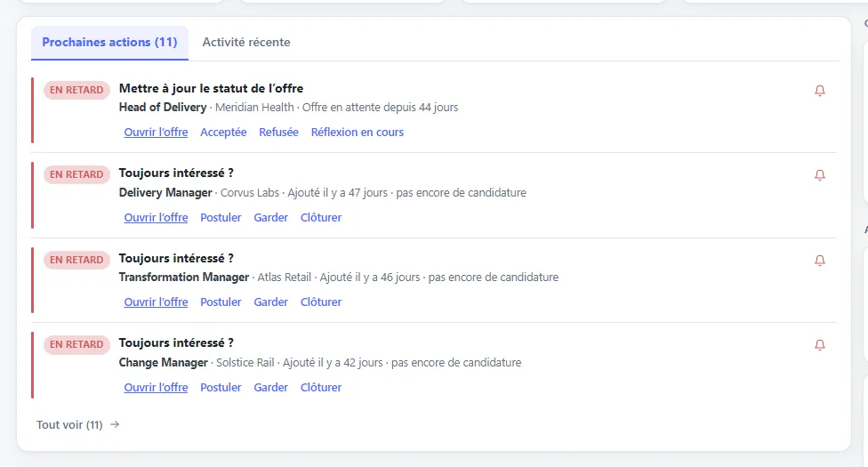The width and height of the screenshot is (868, 467).
Task: Switch to the Prochaines actions (11) tab
Action: pos(109,42)
